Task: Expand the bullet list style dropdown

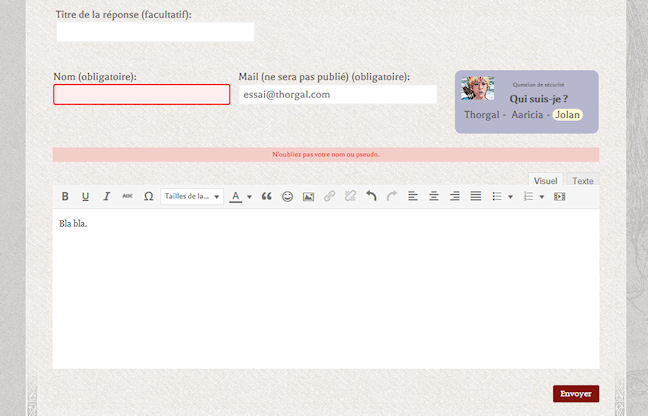Action: point(512,197)
